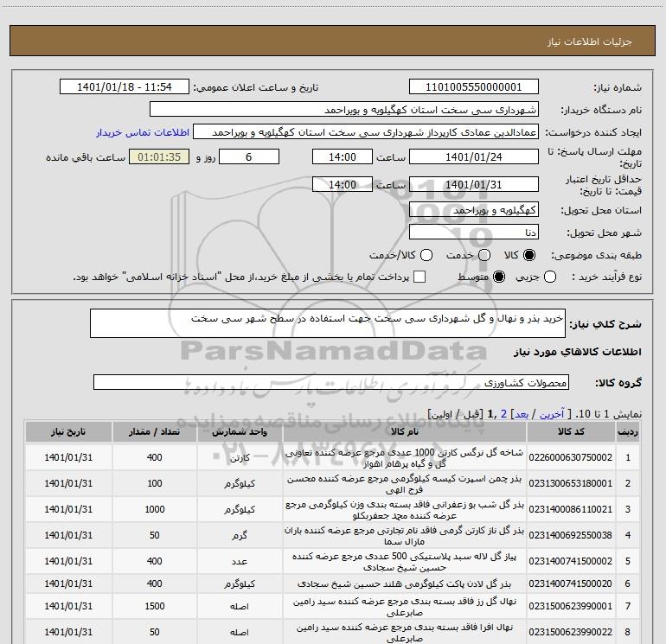
Task: Click the buyer organization name field
Action: tap(344, 109)
